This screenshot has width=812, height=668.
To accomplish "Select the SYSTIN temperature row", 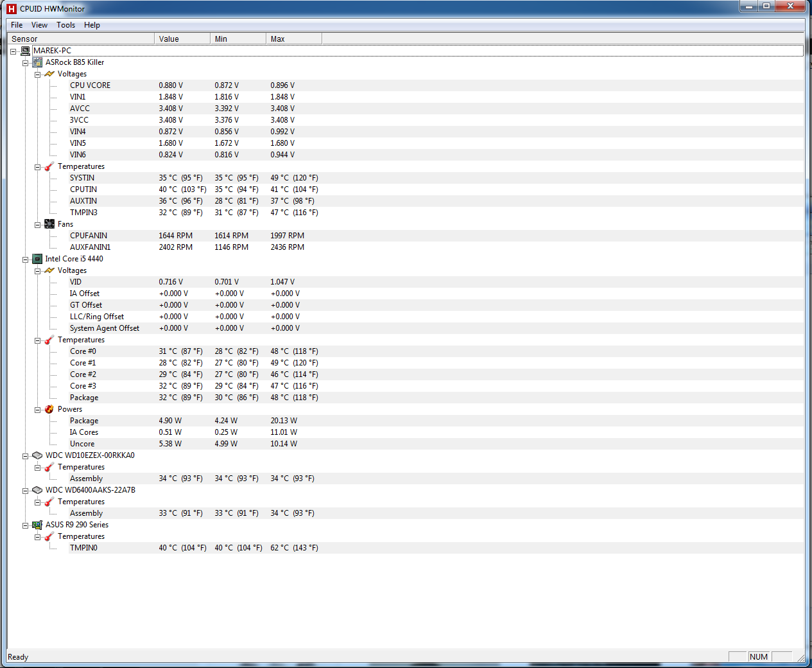I will point(436,178).
